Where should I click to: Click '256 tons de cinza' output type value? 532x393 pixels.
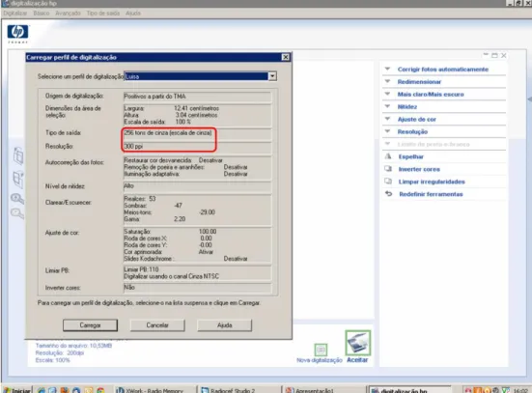tap(168, 132)
